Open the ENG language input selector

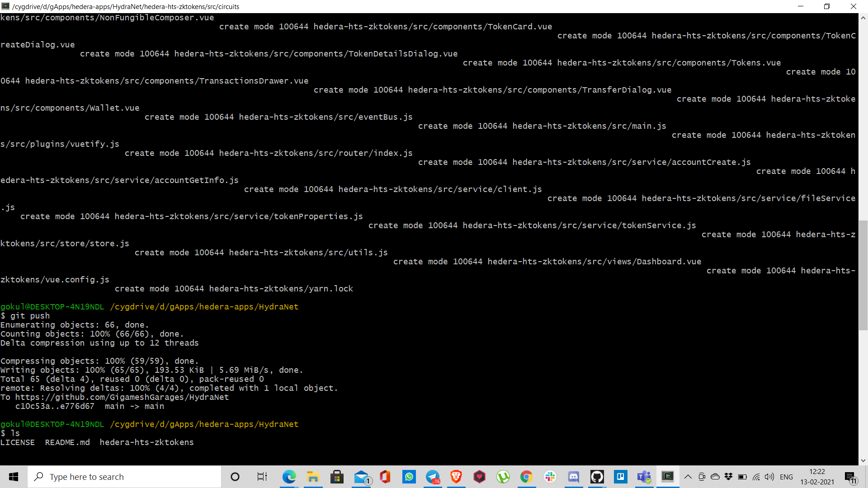786,477
